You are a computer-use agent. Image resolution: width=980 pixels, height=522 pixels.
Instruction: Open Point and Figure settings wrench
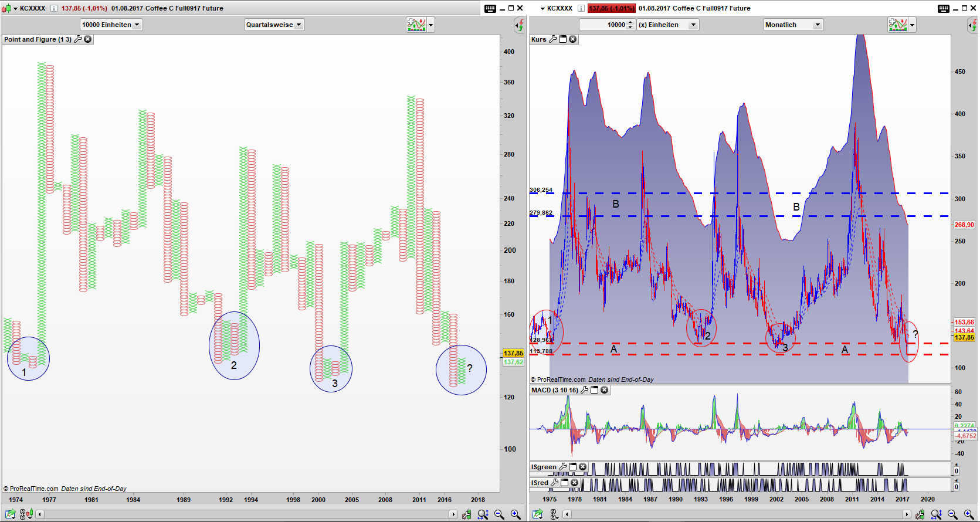(77, 39)
